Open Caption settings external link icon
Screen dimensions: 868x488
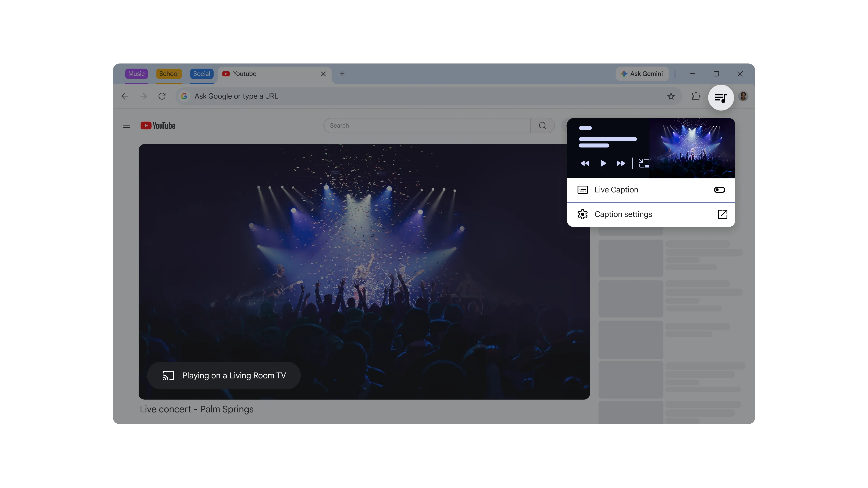tap(722, 214)
